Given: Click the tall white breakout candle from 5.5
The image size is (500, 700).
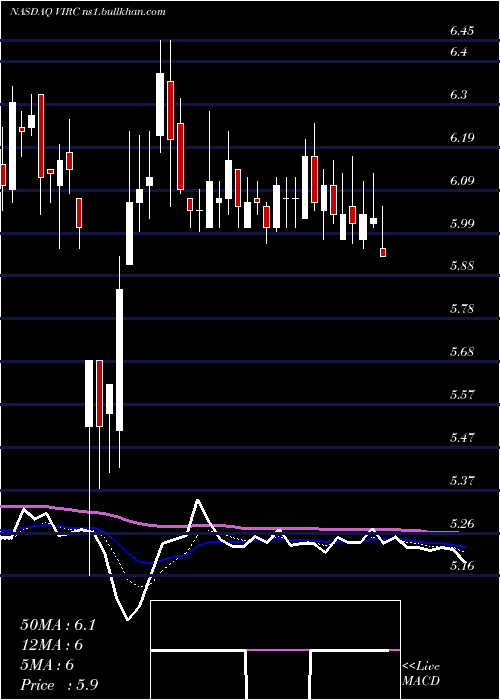Looking at the screenshot, I should click(x=119, y=360).
